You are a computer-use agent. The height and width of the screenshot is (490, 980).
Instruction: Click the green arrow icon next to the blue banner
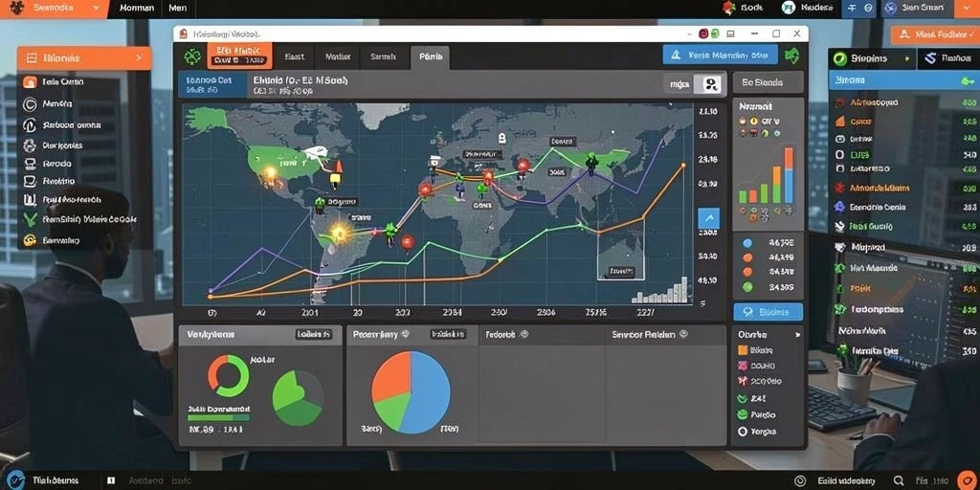point(792,56)
